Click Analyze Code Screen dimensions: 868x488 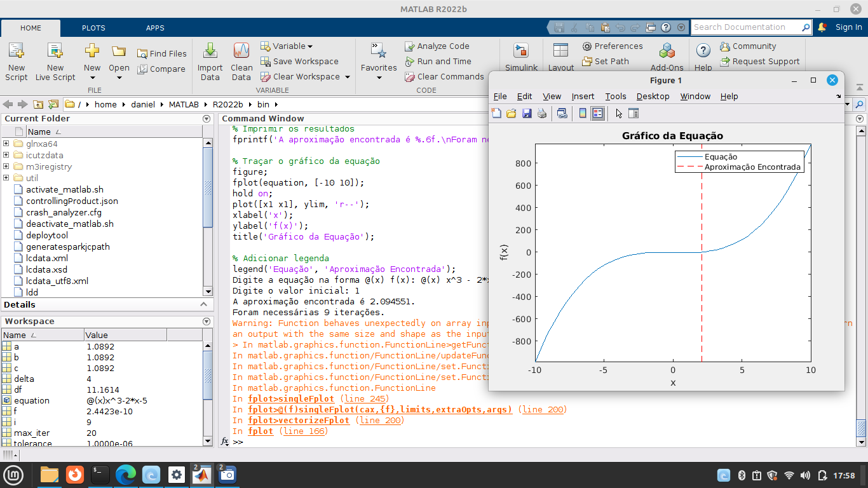[437, 46]
